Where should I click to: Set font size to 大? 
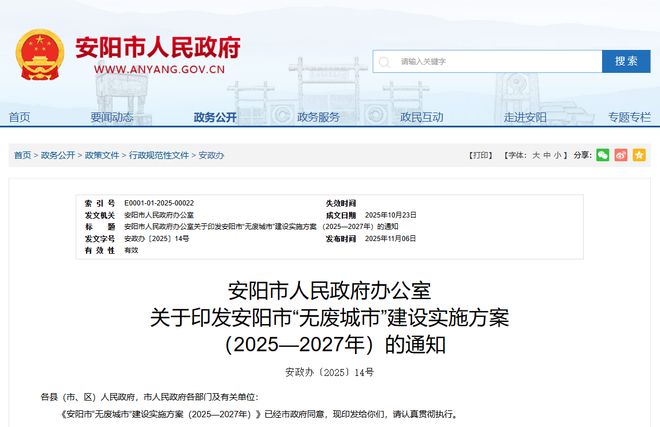pos(536,155)
